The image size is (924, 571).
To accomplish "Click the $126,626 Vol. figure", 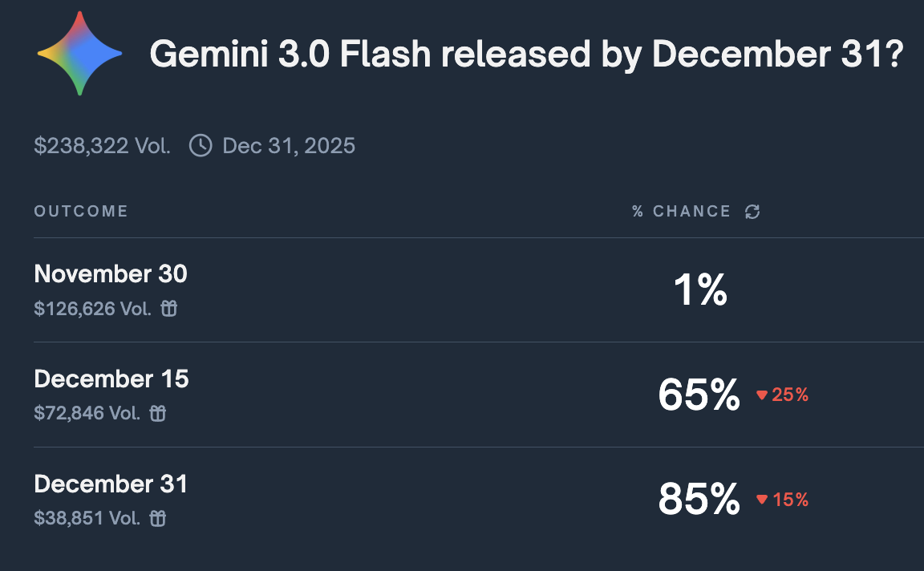I will (92, 309).
